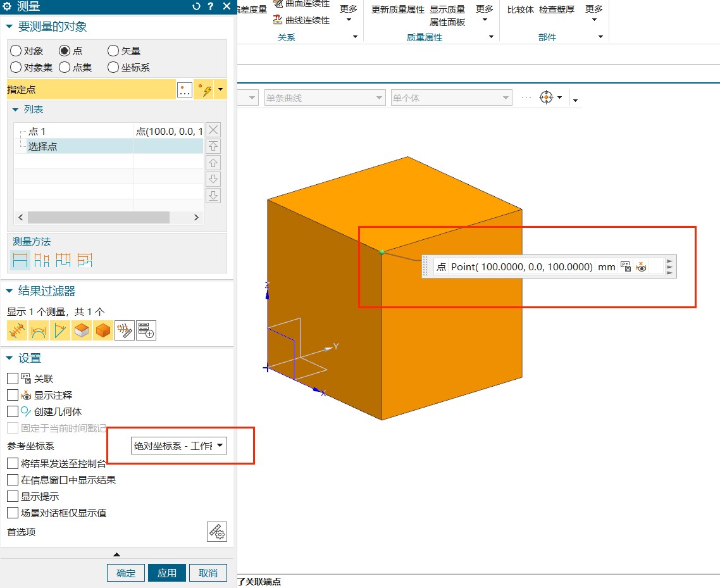The height and width of the screenshot is (588, 720).
Task: Click the inferred point lightning icon
Action: [204, 90]
